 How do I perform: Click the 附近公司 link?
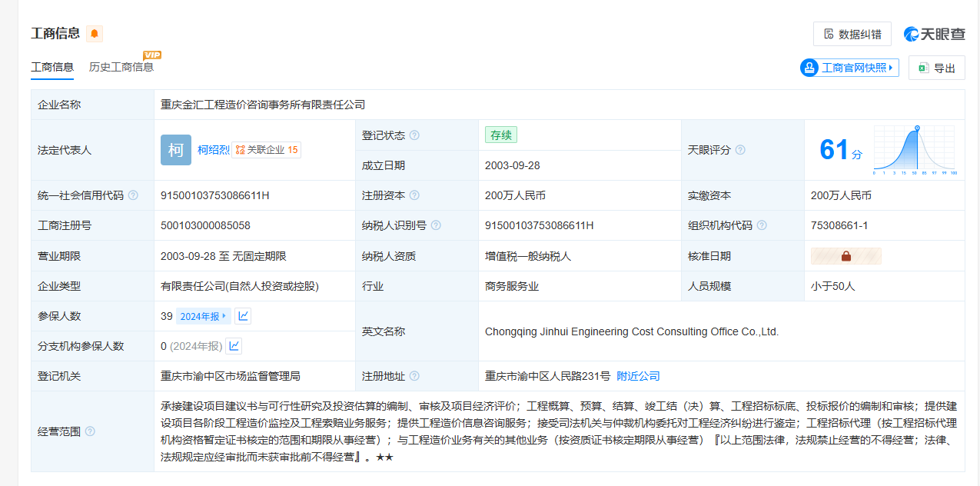(638, 376)
